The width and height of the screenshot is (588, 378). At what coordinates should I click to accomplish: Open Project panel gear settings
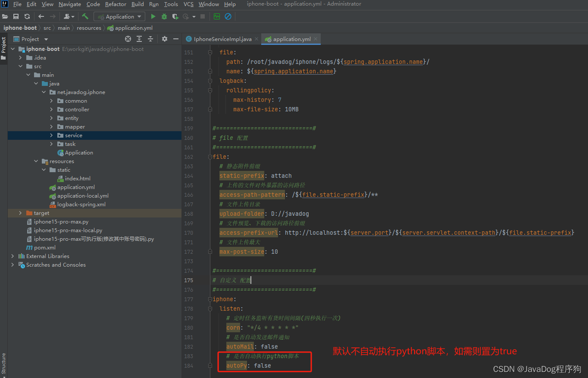point(164,39)
